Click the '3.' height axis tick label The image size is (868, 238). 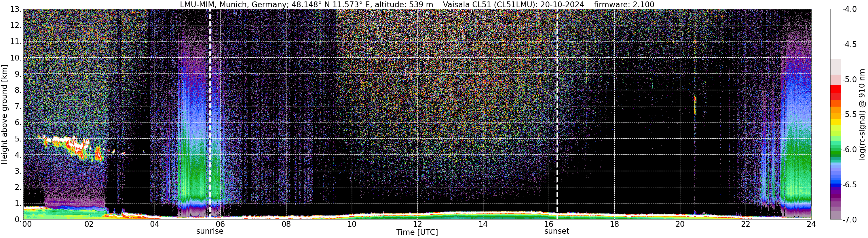pos(18,171)
